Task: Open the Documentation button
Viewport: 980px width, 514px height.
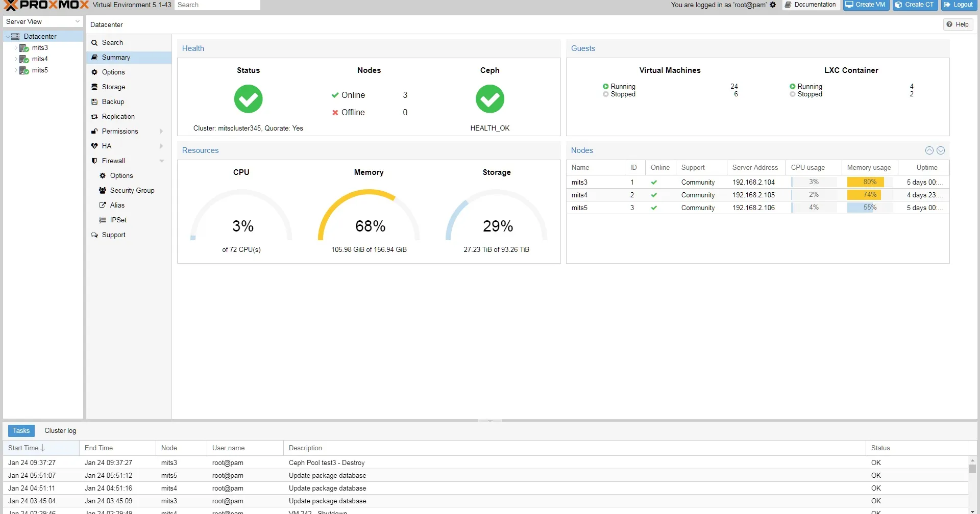Action: [x=811, y=5]
